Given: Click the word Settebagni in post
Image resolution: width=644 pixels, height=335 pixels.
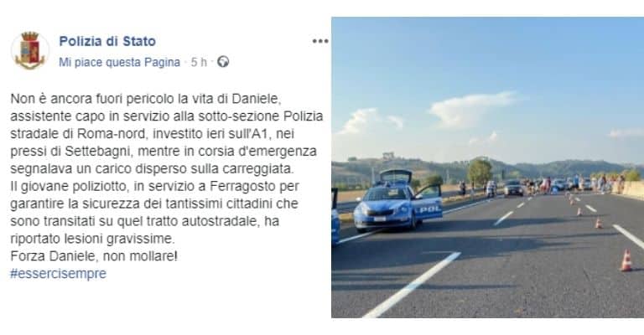Looking at the screenshot, I should [x=97, y=152].
